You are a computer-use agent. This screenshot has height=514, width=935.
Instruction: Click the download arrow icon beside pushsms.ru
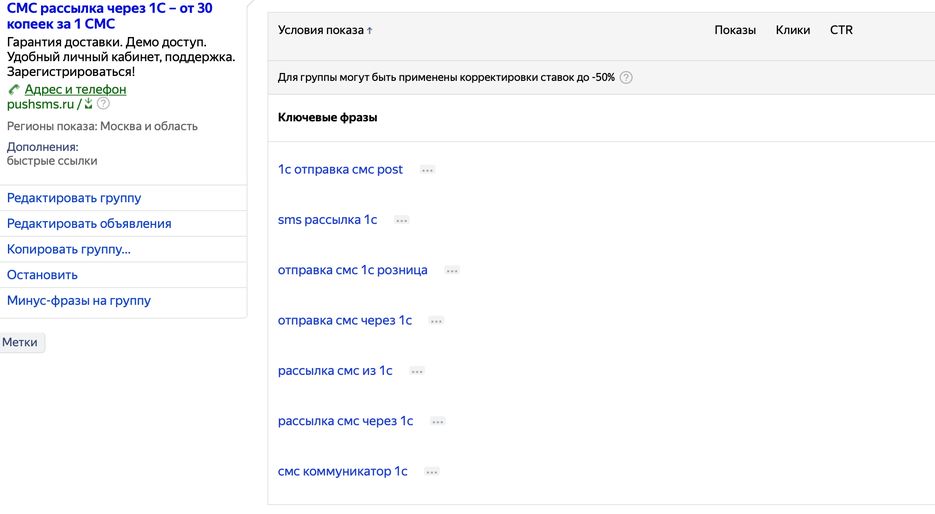click(88, 104)
